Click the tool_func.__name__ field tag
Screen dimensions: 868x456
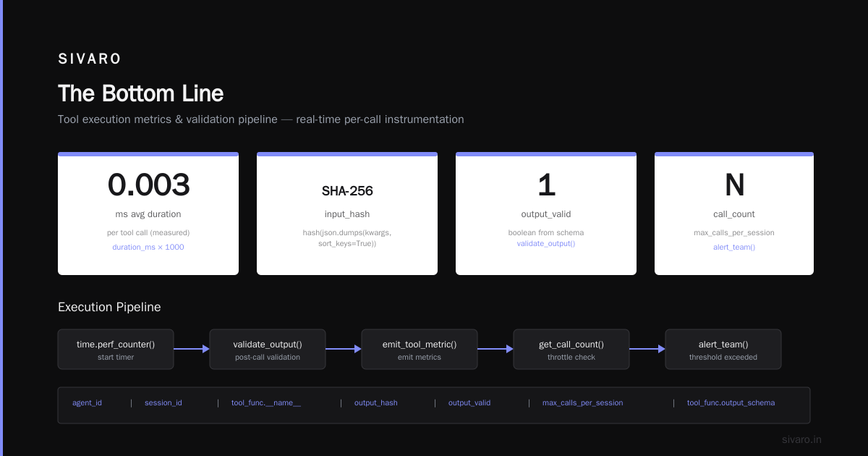coord(266,403)
